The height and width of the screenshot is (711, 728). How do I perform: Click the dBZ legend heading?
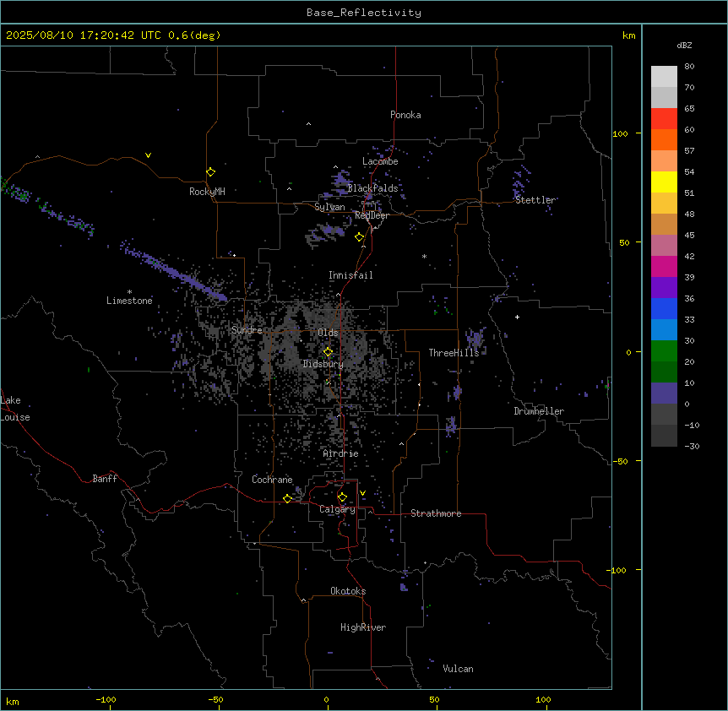(x=684, y=45)
